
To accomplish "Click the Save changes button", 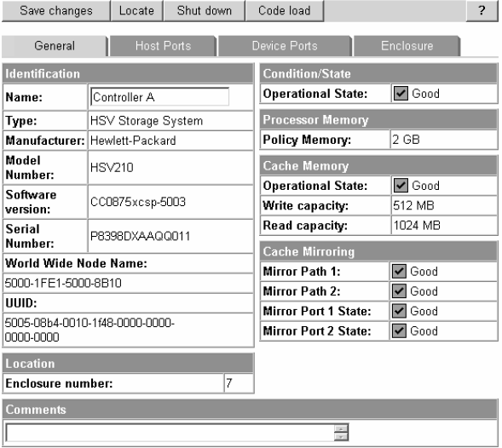I will coord(56,10).
